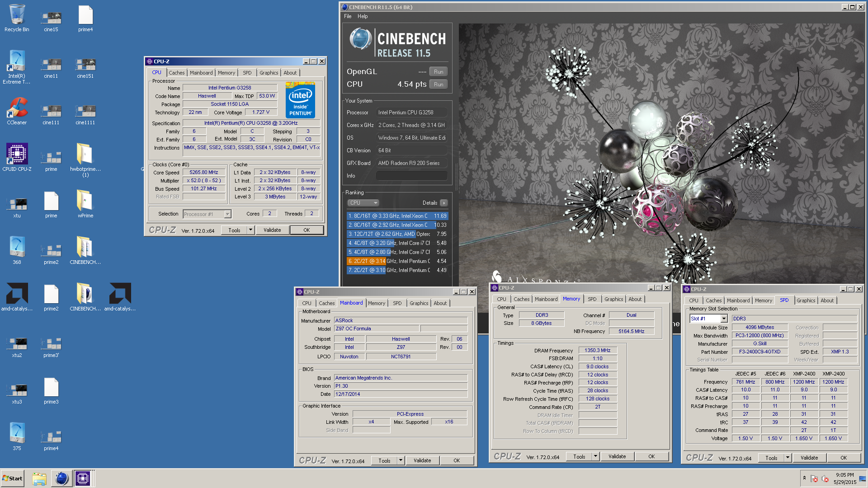Expand Tools arrow in SPD CPU-Z window
The image size is (868, 488).
788,458
